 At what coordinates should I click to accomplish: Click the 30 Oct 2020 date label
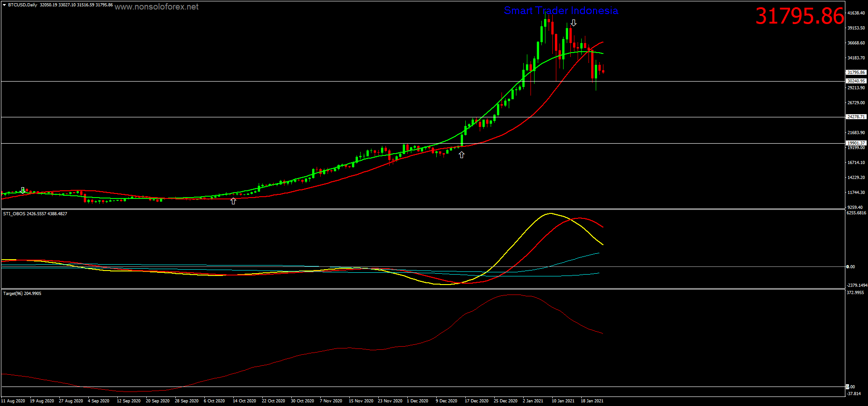pyautogui.click(x=303, y=401)
